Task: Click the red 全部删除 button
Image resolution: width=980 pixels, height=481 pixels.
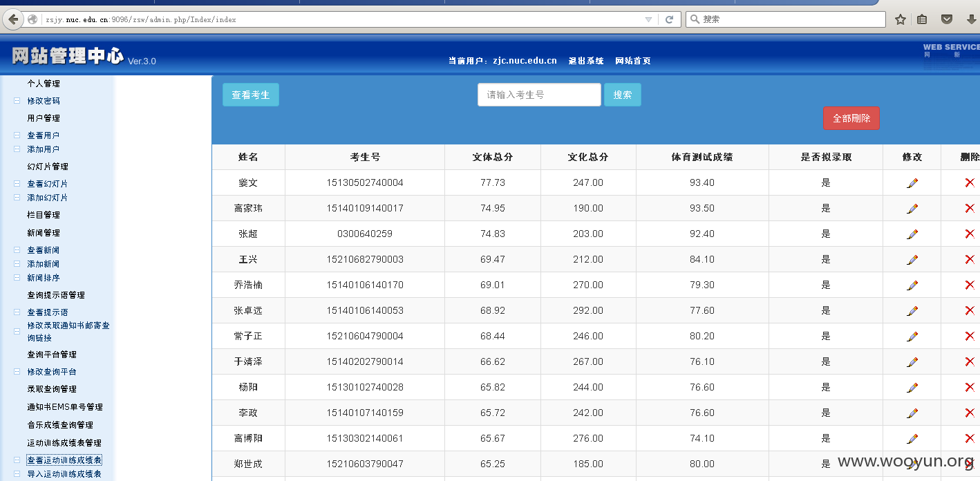Action: (851, 118)
